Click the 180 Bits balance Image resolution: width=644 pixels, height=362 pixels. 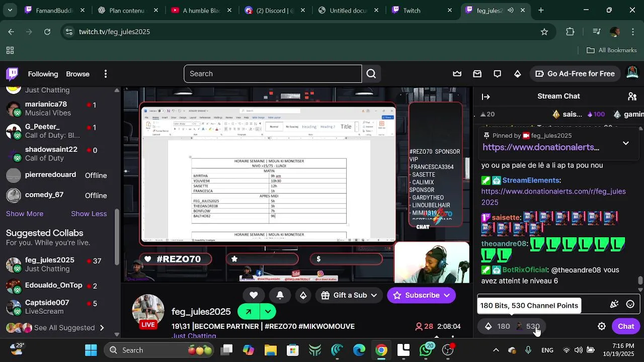pos(498,326)
